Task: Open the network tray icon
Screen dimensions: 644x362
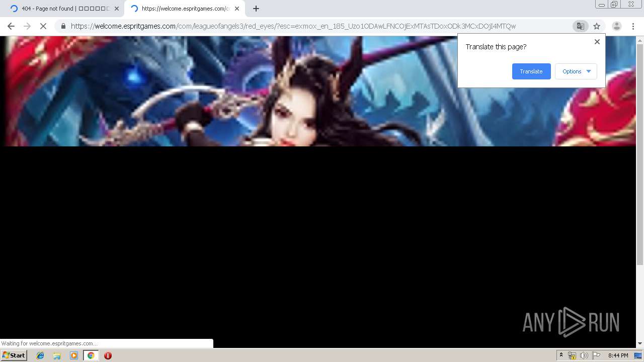Action: (572, 355)
